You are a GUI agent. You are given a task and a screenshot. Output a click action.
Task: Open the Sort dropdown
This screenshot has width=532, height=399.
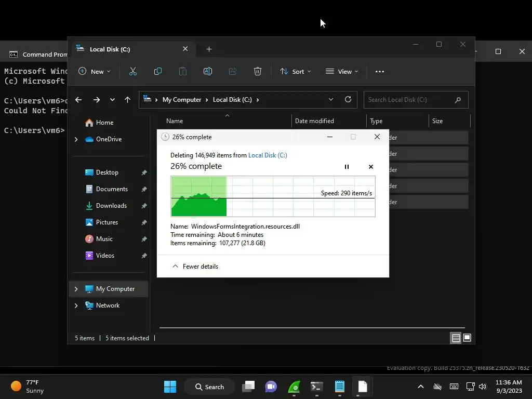point(295,72)
